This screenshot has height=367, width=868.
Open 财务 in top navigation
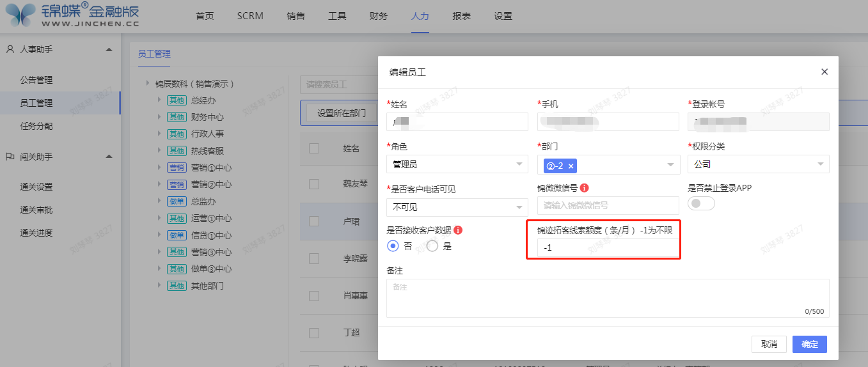click(x=379, y=16)
